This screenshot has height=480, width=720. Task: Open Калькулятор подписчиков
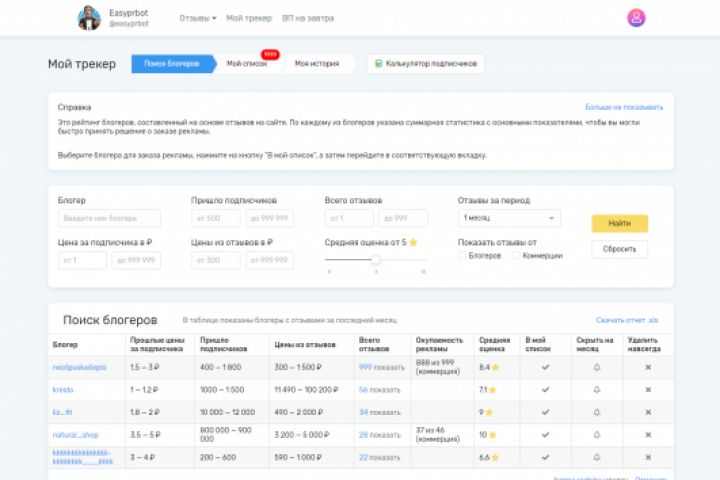pyautogui.click(x=426, y=63)
